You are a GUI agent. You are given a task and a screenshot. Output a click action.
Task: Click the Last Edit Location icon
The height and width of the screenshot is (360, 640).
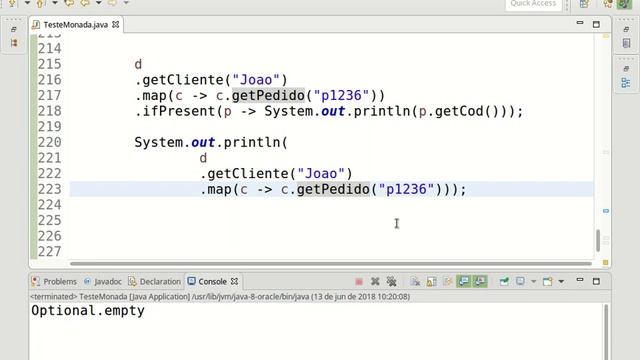[69, 3]
